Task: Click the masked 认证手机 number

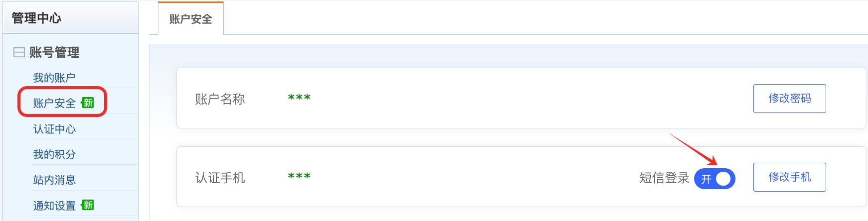Action: click(299, 177)
